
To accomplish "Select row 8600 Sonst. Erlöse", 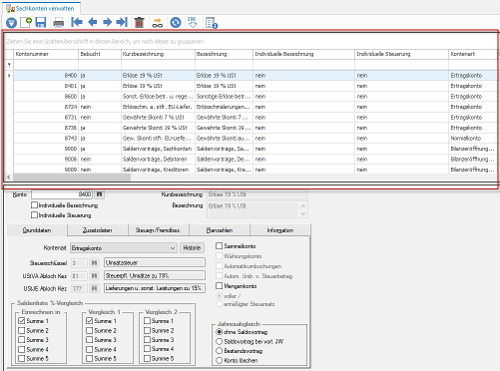I will (255, 96).
